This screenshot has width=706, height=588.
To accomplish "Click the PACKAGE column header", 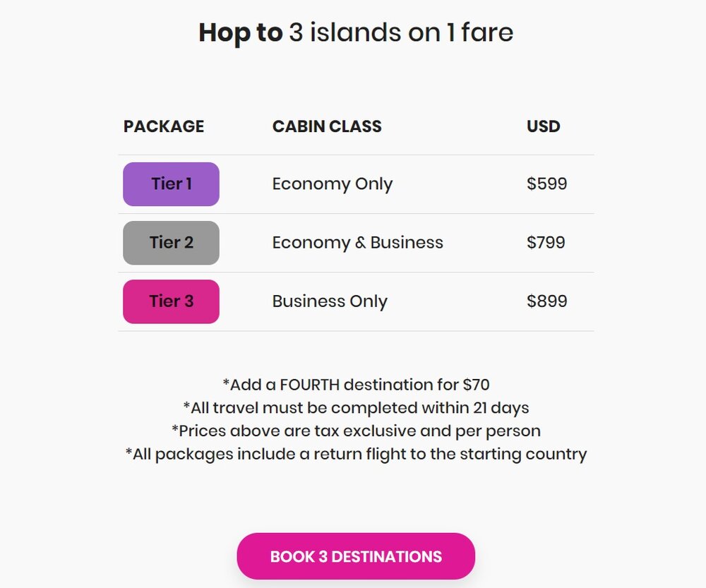I will point(164,126).
